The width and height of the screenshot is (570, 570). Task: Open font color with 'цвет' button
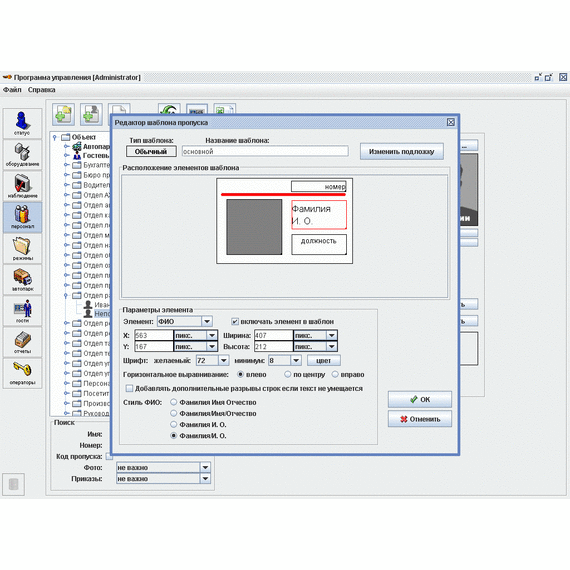point(324,361)
